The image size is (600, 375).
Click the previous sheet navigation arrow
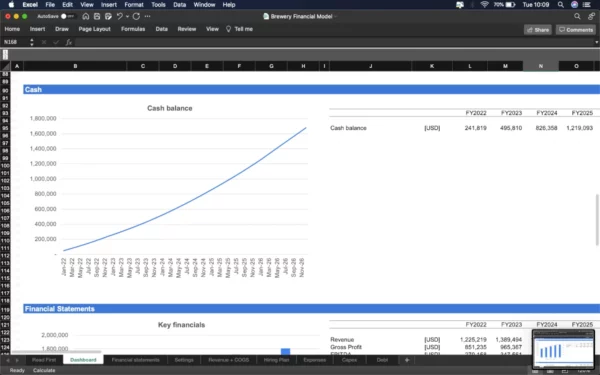[x=8, y=360]
